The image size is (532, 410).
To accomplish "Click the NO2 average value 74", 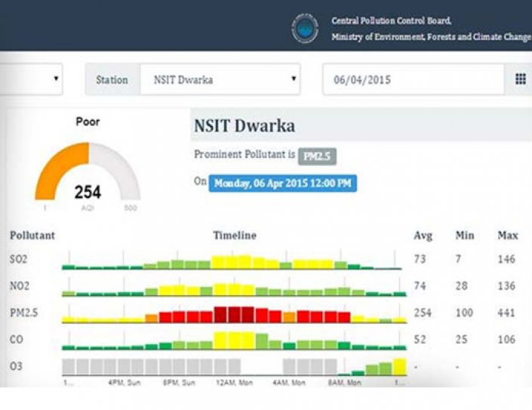I will point(420,285).
